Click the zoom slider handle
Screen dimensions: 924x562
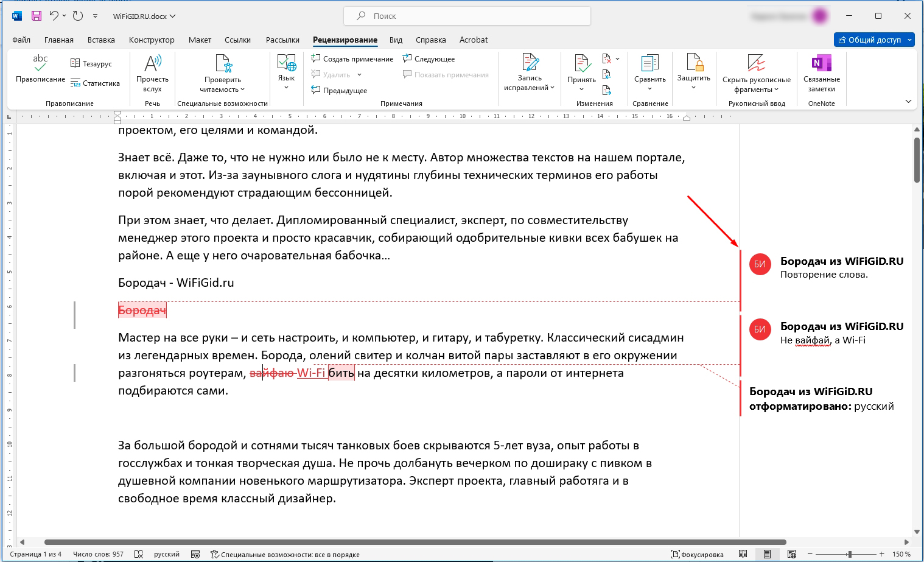coord(850,554)
